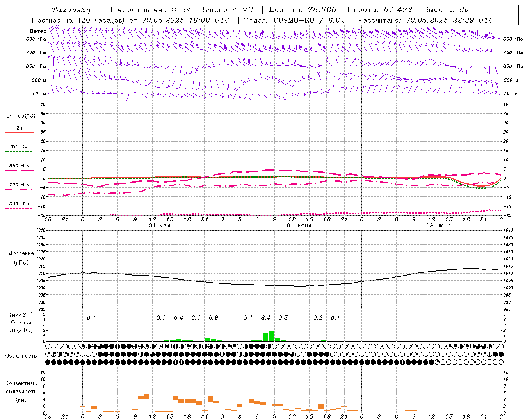Select the Ветер section label

(38, 31)
